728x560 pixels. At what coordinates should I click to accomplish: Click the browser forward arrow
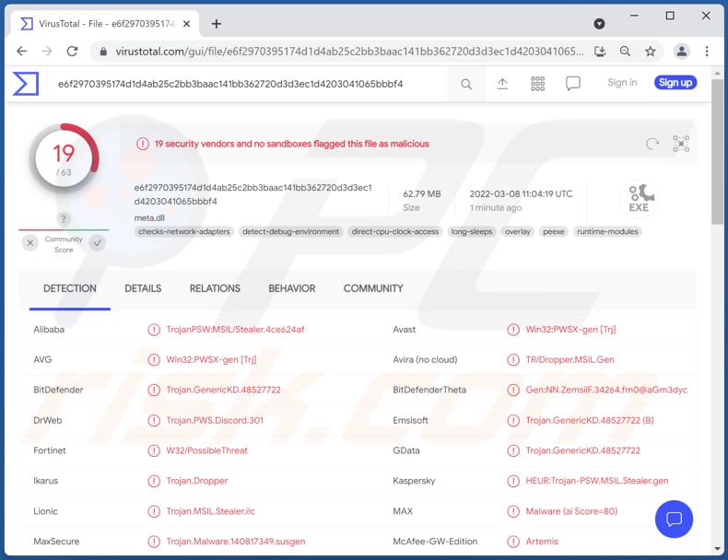[47, 51]
